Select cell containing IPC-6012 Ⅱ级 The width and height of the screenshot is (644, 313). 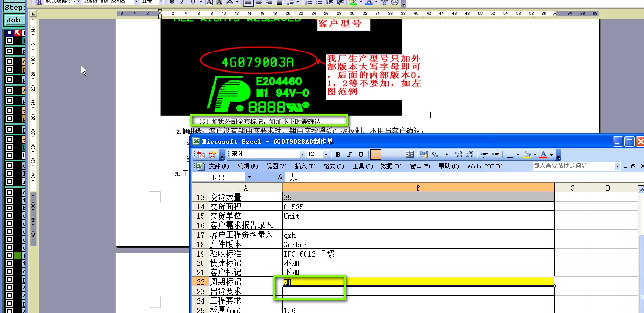(418, 254)
